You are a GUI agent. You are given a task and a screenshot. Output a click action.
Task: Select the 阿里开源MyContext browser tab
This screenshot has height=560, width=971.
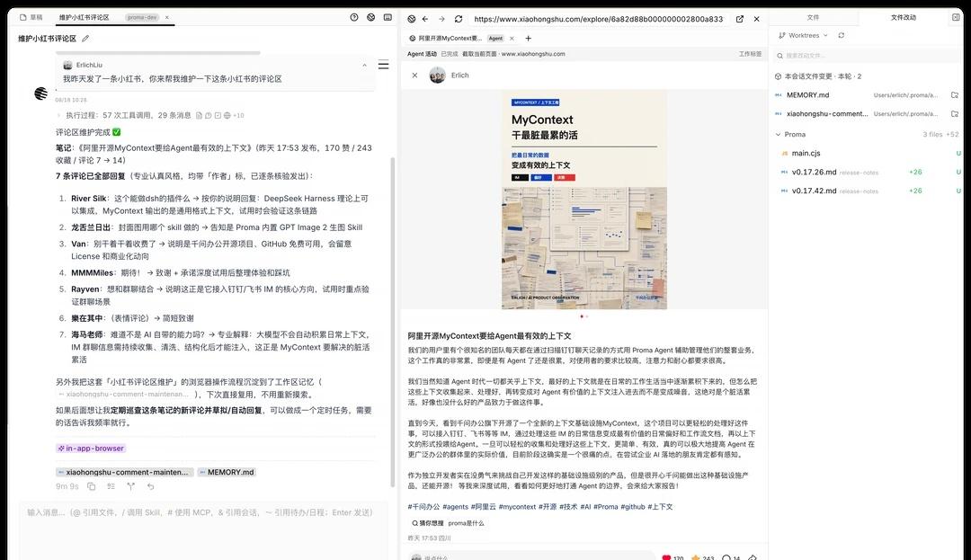point(455,39)
